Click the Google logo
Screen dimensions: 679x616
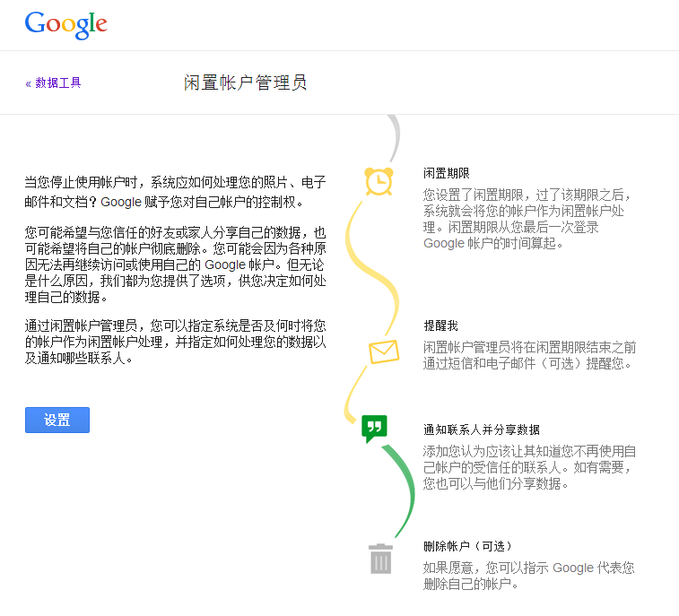(65, 24)
